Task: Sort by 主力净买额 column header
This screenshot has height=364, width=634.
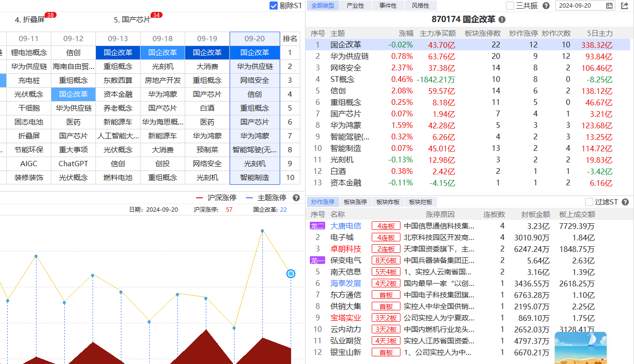Action: pyautogui.click(x=437, y=34)
